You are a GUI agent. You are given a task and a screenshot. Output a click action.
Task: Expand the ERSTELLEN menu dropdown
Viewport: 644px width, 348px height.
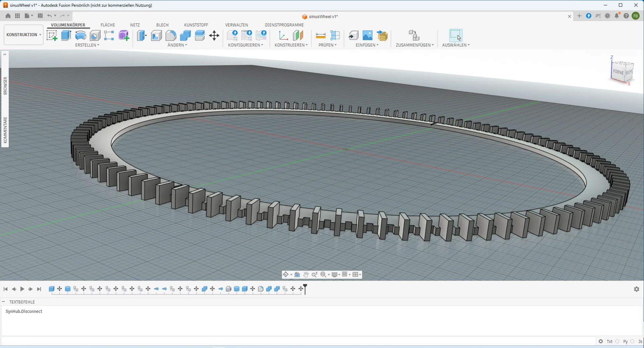pyautogui.click(x=87, y=45)
